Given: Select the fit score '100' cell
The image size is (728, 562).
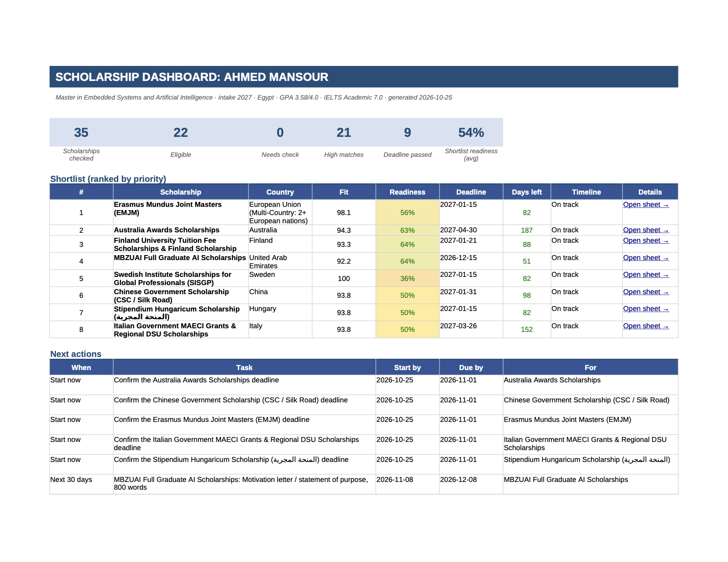Looking at the screenshot, I should click(344, 278).
